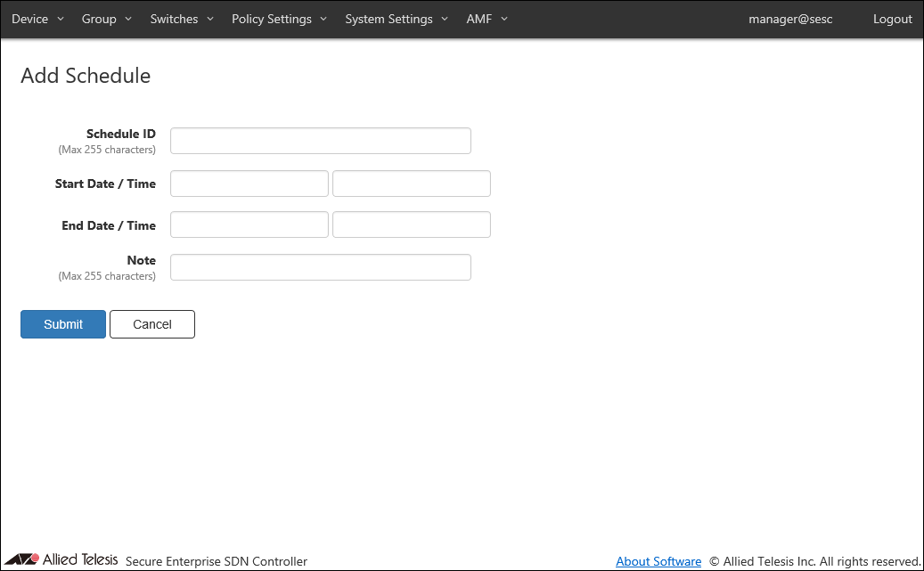Click the Start Date input field
This screenshot has width=924, height=571.
[x=249, y=184]
